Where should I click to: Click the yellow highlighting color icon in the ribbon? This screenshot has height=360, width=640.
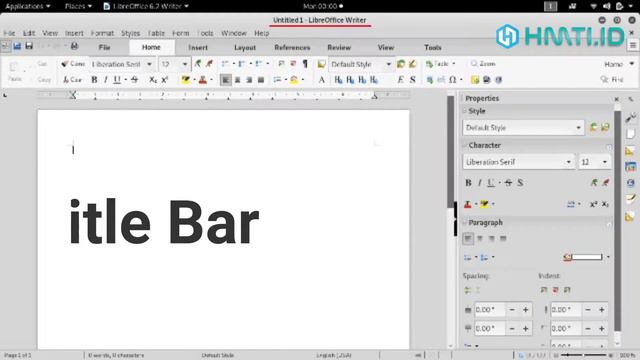186,80
